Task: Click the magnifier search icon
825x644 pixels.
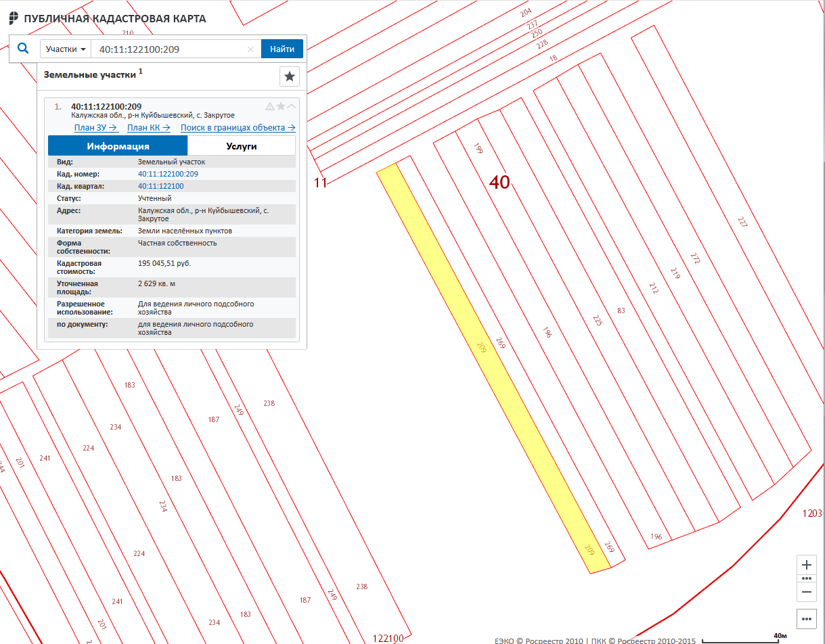Action: pyautogui.click(x=24, y=49)
